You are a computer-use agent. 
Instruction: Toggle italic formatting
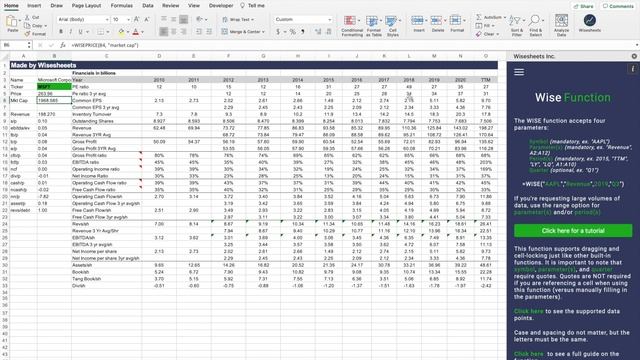tap(71, 32)
